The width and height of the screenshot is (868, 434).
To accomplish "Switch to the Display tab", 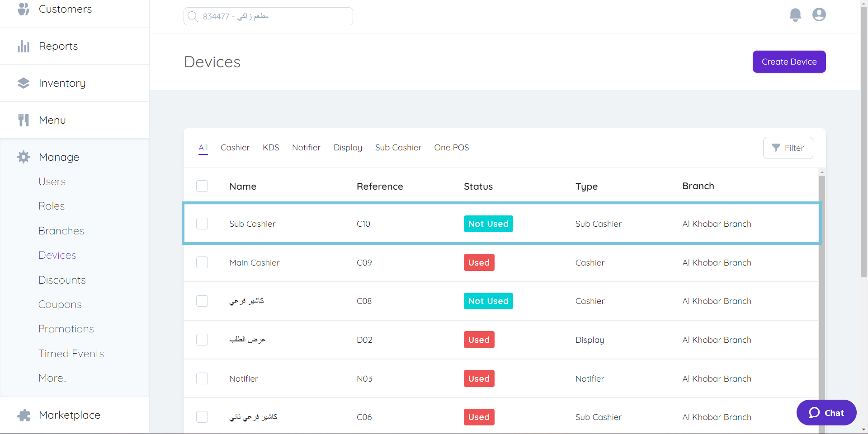I will 348,148.
